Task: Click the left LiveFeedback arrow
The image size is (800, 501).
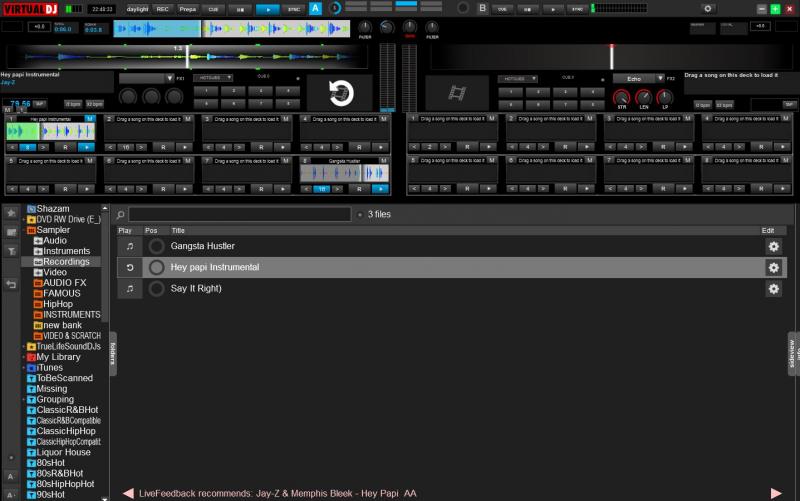Action: pyautogui.click(x=128, y=493)
